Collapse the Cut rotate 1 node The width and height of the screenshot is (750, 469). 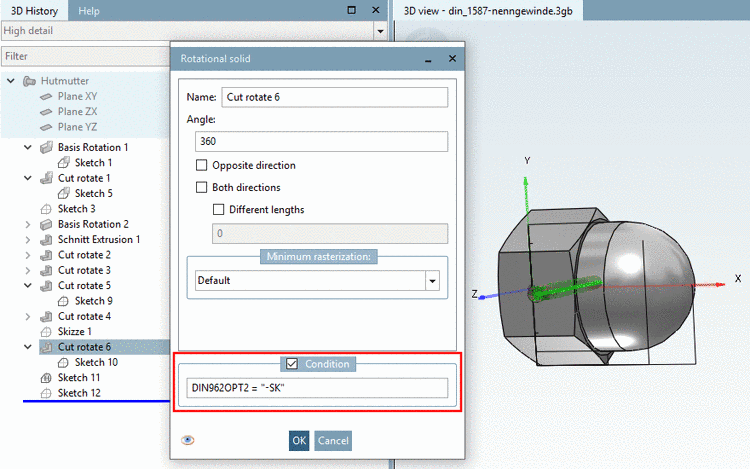click(x=28, y=178)
